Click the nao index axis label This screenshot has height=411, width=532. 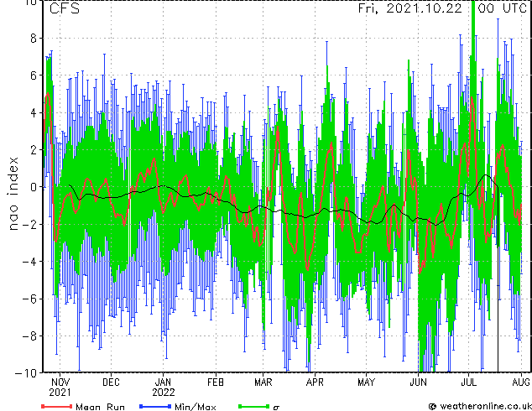13,194
